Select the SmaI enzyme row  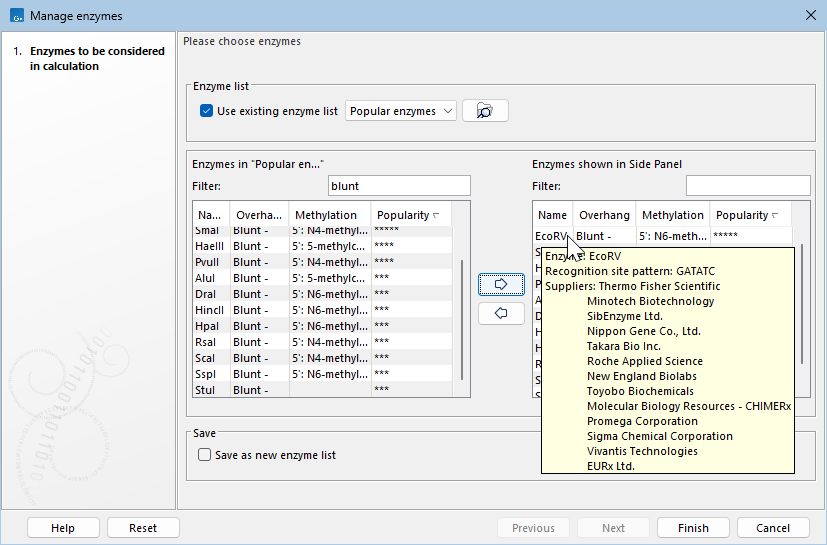click(322, 232)
